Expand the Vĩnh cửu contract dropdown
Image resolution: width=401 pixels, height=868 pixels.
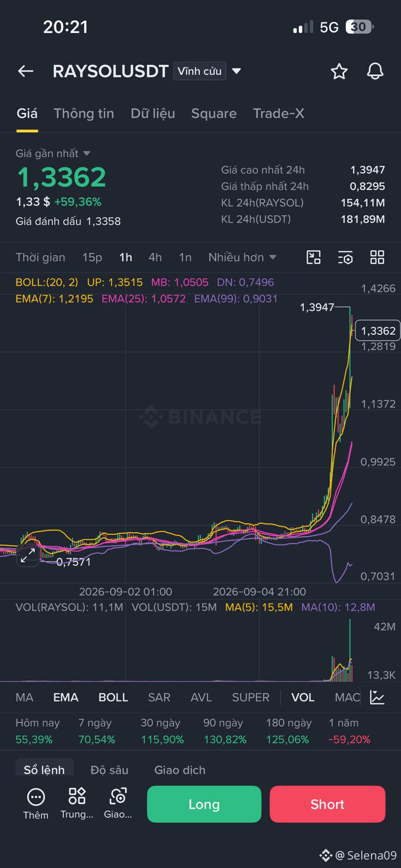(208, 71)
